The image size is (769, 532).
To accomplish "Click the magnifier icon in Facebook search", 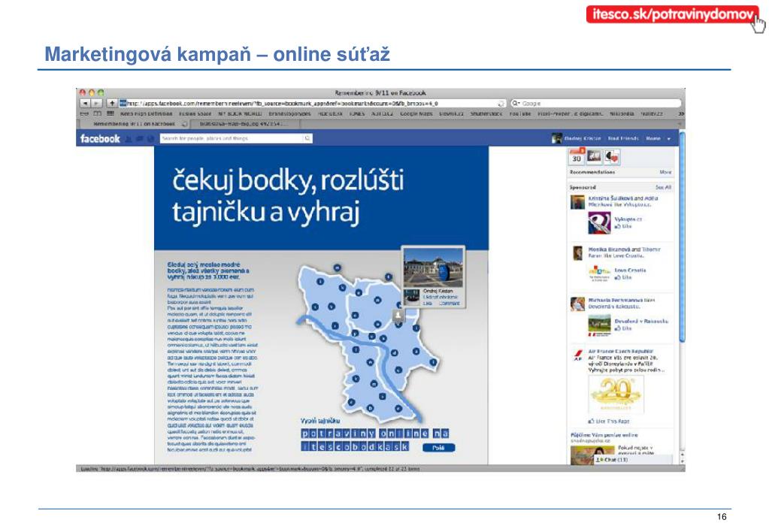I will click(307, 138).
